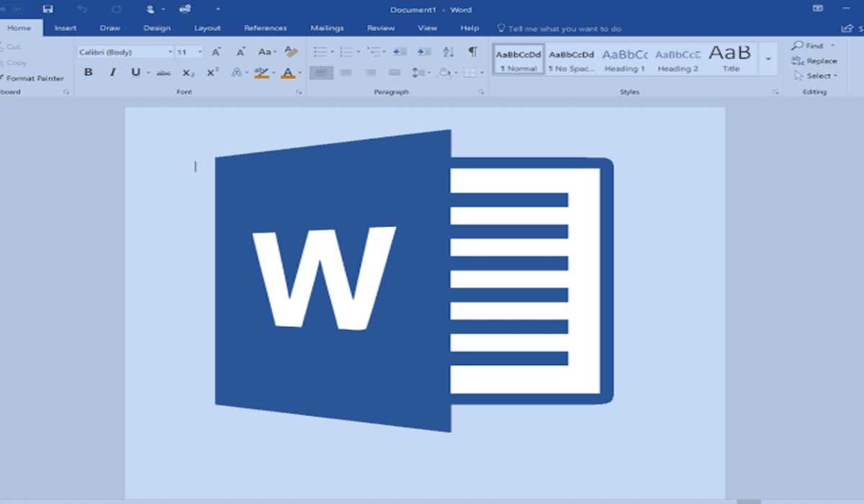
Task: Apply italic formatting
Action: click(x=112, y=72)
